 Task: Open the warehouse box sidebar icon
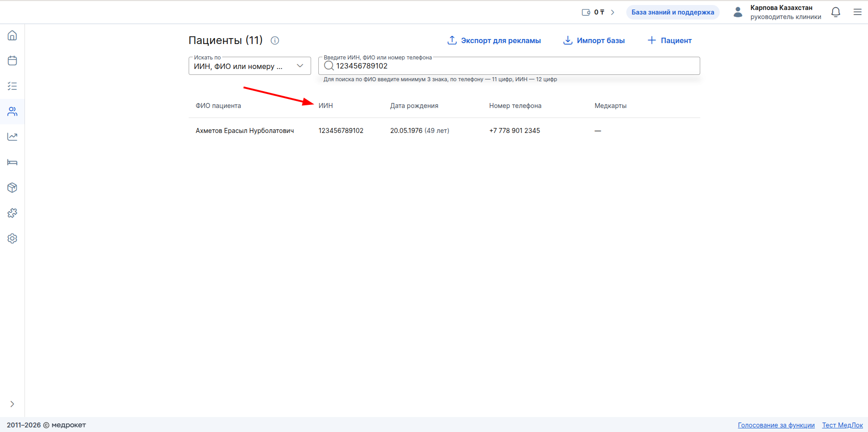12,188
